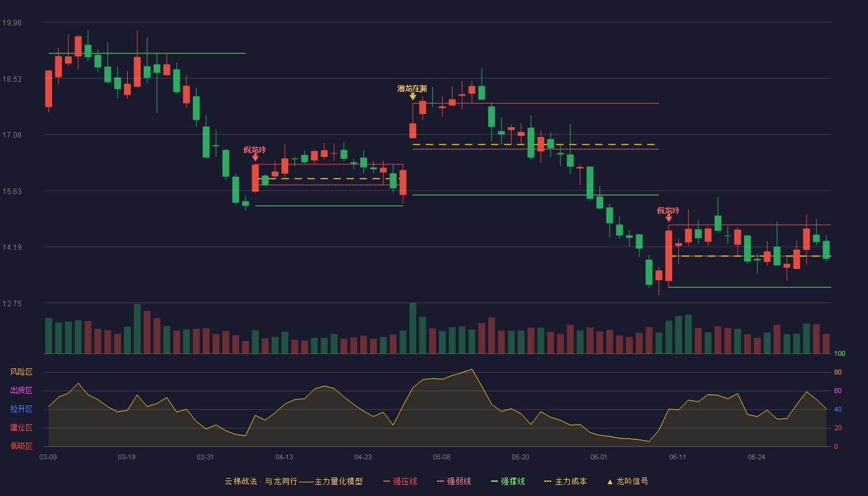Select the 低吸区 zone label
The height and width of the screenshot is (496, 868).
click(x=21, y=446)
